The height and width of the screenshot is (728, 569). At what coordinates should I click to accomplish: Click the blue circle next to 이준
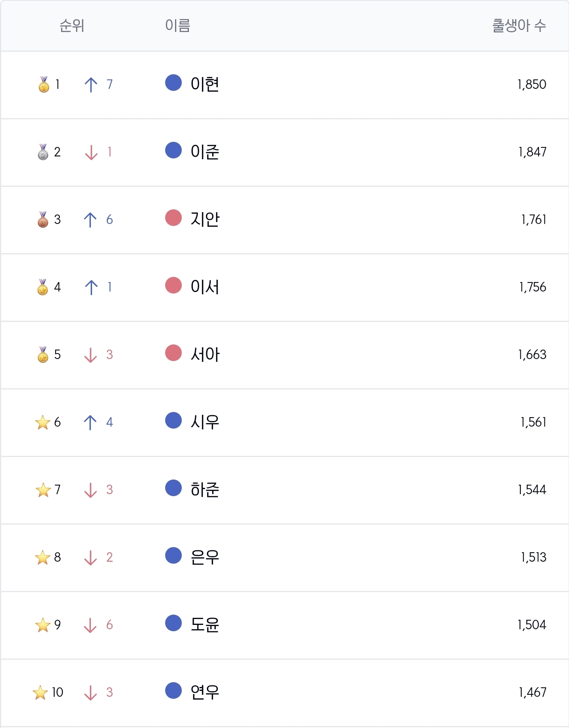(173, 150)
